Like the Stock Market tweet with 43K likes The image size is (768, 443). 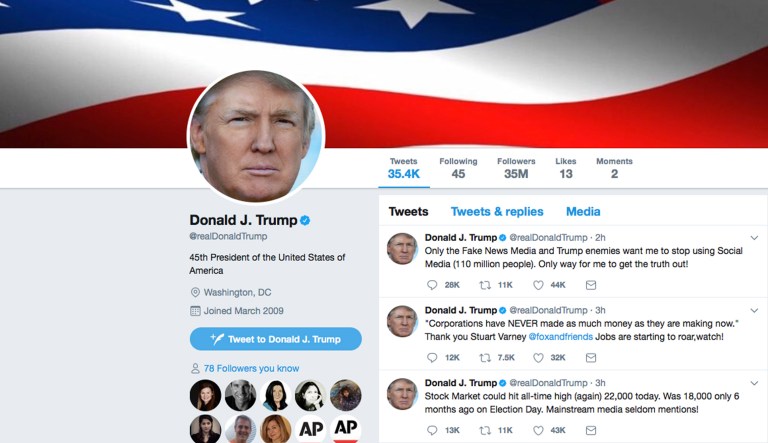click(538, 430)
